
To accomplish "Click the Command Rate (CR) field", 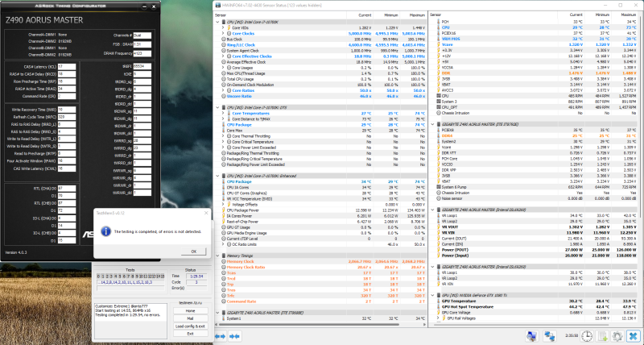I will [x=66, y=96].
